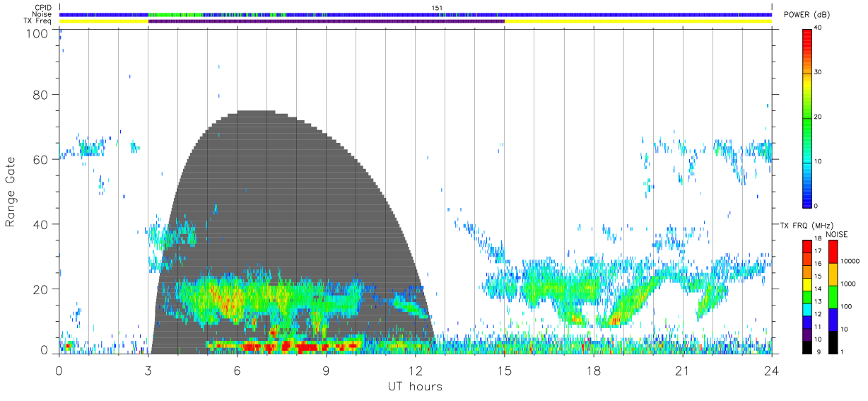Click the UT hours x-axis label
Viewport: 868px width, 401px height.
pos(415,387)
